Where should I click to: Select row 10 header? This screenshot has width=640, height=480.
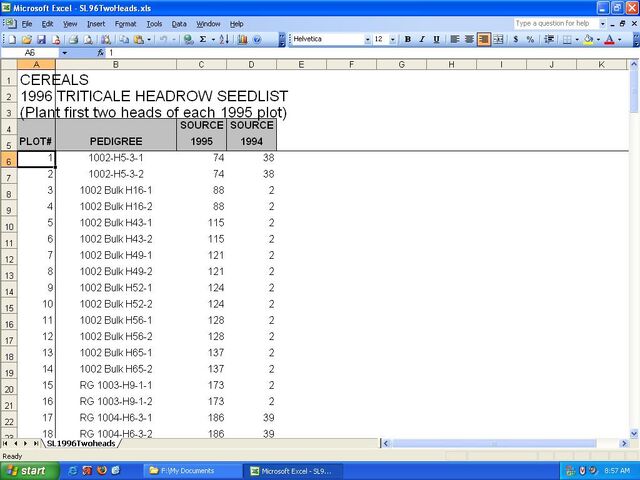point(9,226)
